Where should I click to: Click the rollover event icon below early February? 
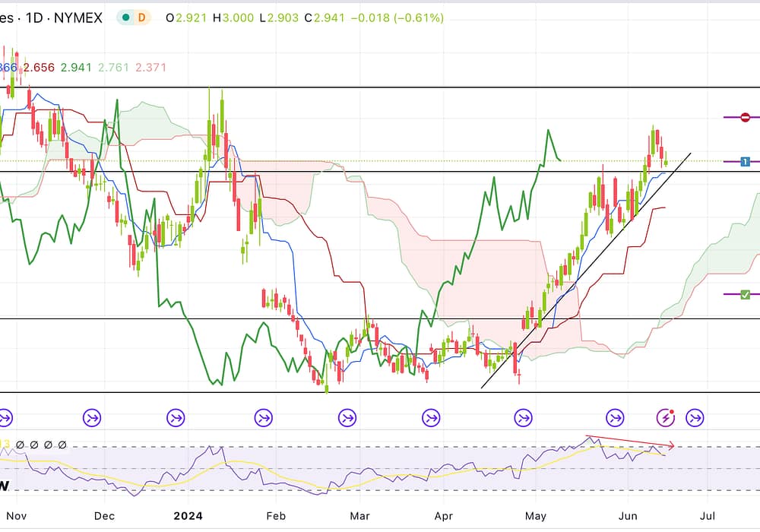pyautogui.click(x=263, y=417)
